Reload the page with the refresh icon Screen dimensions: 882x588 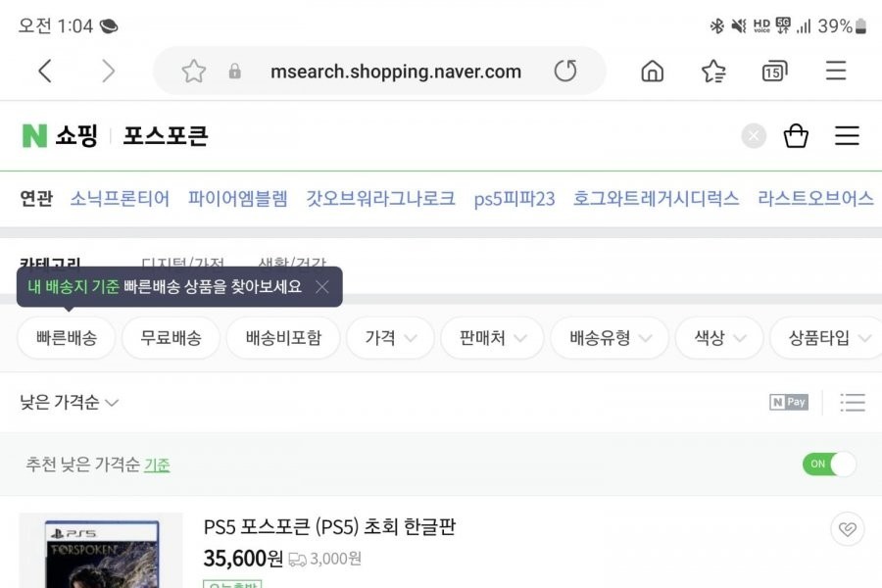pyautogui.click(x=565, y=71)
